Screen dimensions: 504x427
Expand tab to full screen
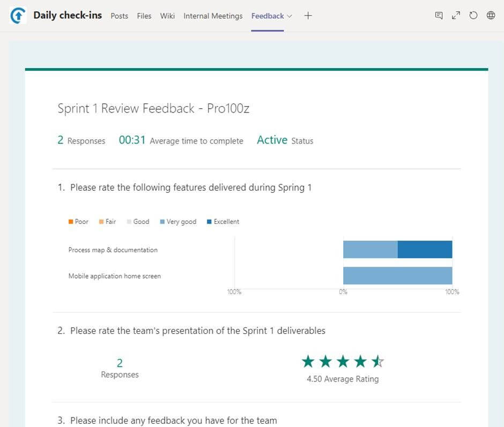point(456,16)
